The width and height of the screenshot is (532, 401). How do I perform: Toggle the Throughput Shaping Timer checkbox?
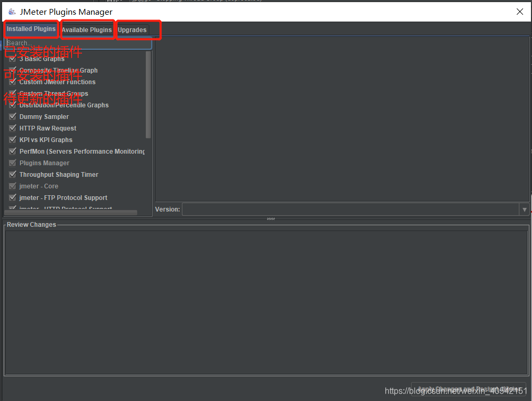[13, 175]
